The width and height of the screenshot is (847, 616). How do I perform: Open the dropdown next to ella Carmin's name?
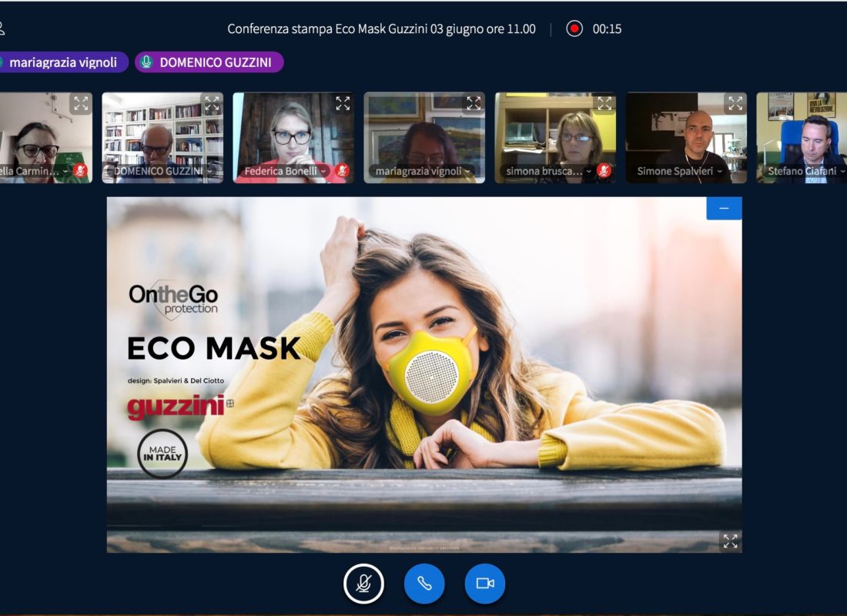click(65, 171)
